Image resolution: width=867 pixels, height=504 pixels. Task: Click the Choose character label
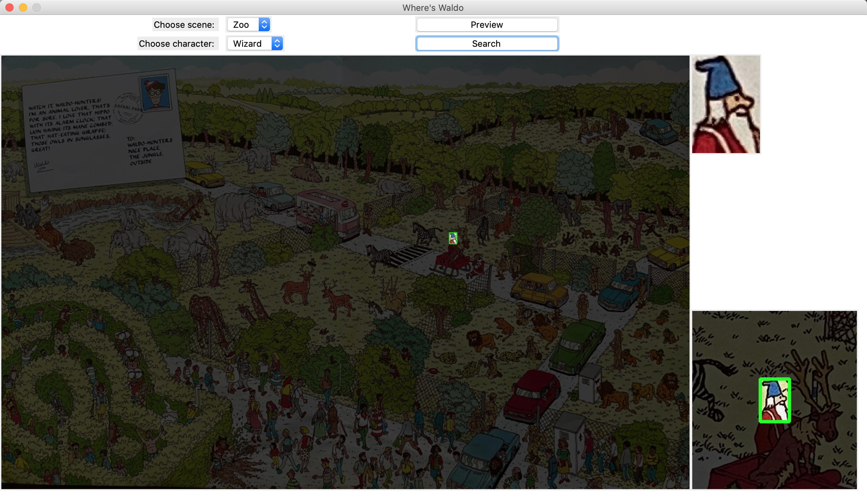(176, 44)
